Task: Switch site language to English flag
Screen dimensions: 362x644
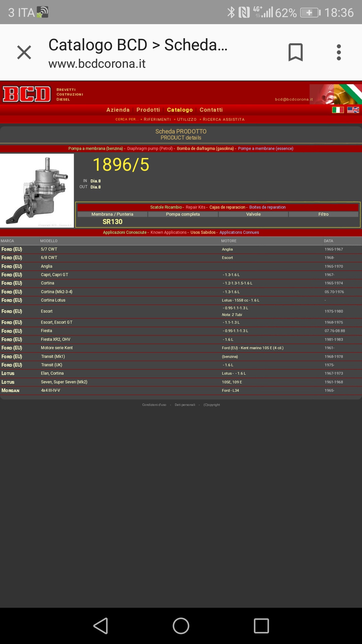Action: tap(353, 110)
